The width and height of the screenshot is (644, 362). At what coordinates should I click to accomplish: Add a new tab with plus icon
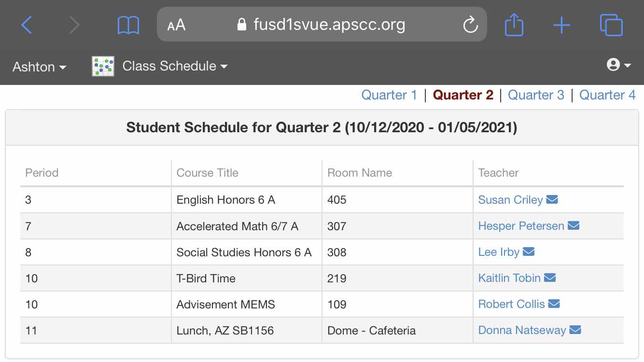561,25
